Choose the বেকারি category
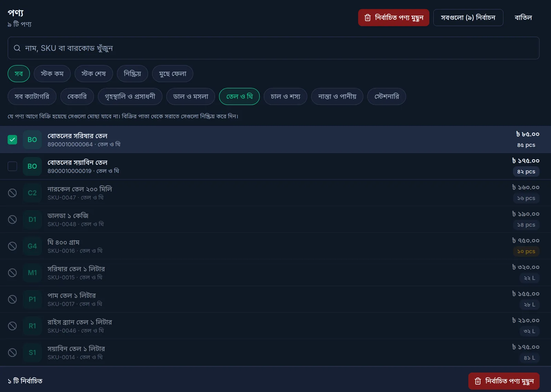Image resolution: width=551 pixels, height=392 pixels. tap(77, 96)
